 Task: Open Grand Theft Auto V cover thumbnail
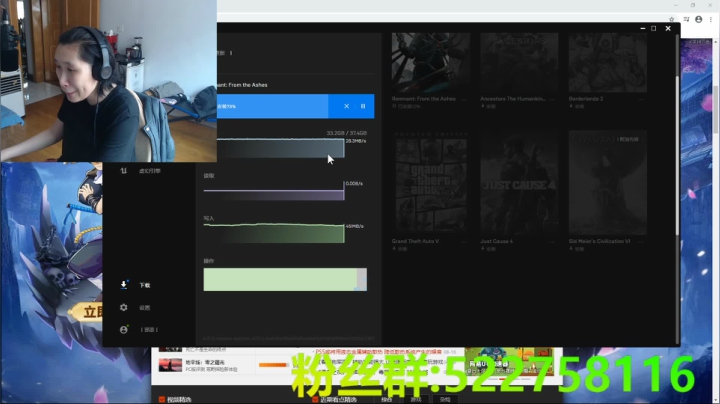(x=431, y=183)
